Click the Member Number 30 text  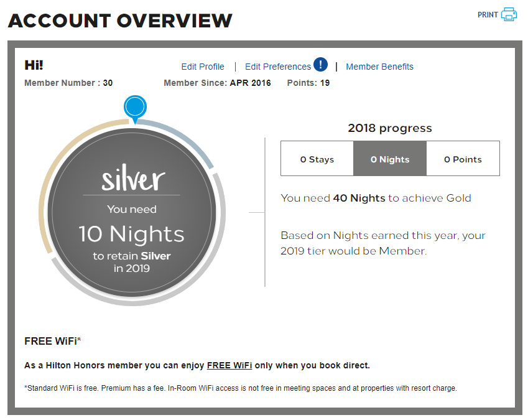click(x=68, y=83)
